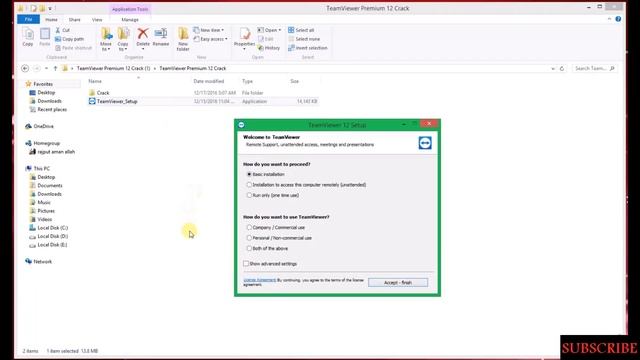Go up one folder level arrow
This screenshot has width=640, height=360.
(56, 69)
